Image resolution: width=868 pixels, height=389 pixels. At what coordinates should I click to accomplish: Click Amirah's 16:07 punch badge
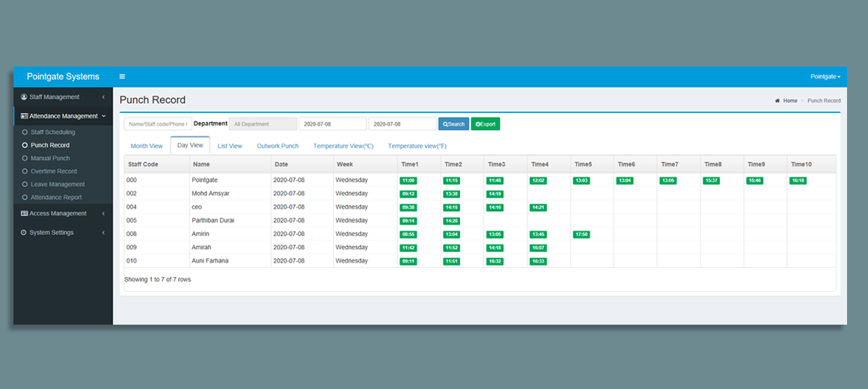click(538, 248)
